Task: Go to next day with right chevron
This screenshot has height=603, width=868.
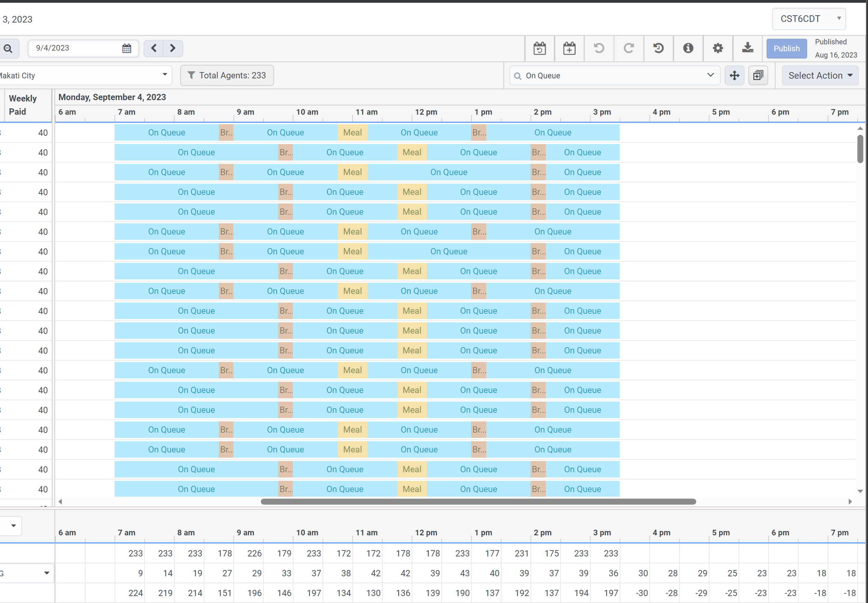Action: 173,48
